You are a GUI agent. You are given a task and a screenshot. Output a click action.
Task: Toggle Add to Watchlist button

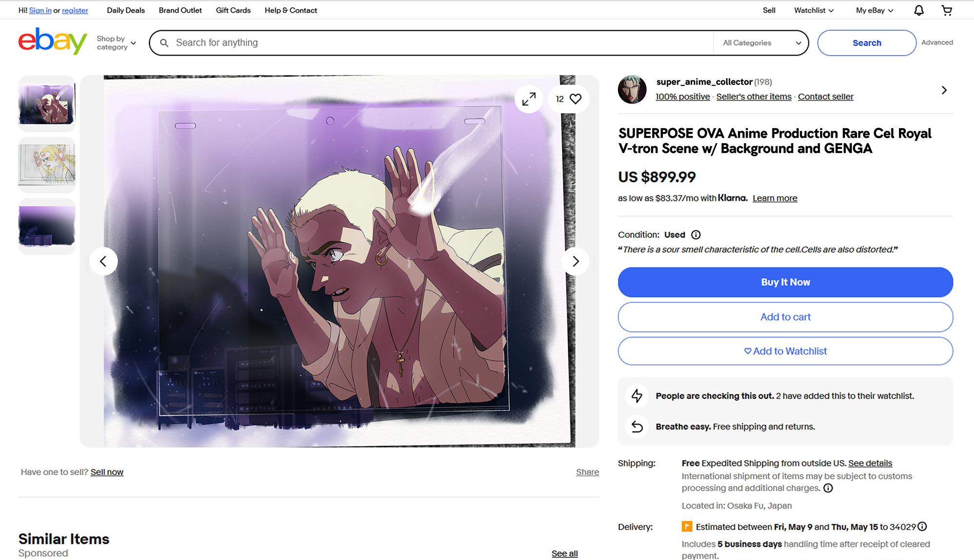pyautogui.click(x=785, y=351)
